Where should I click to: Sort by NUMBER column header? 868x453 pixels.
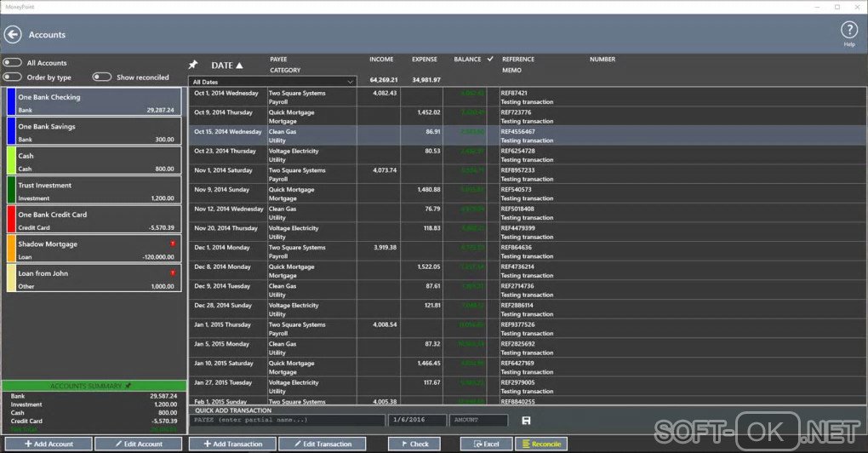click(602, 60)
